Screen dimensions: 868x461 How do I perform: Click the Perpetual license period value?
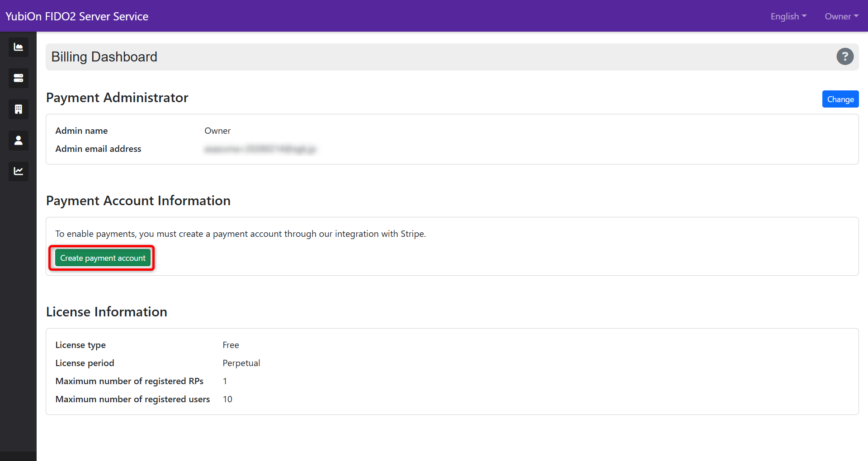tap(241, 362)
